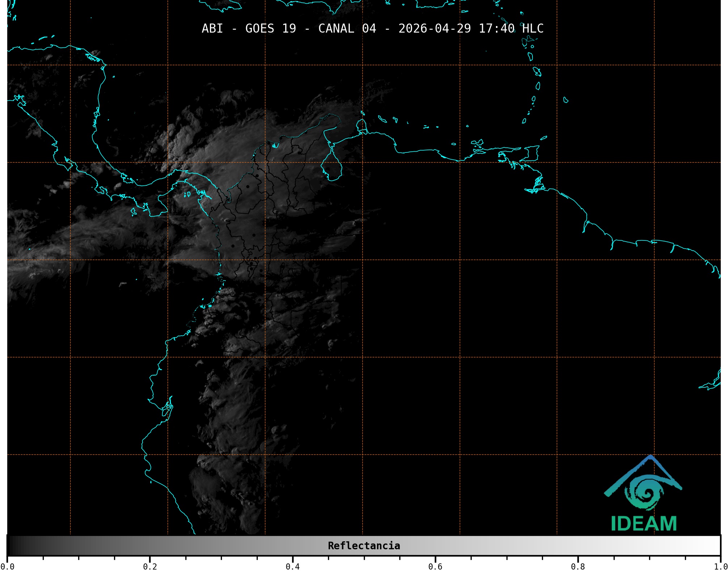The image size is (728, 571).
Task: Click the 0.6 colorbar tick label
Action: [x=435, y=567]
